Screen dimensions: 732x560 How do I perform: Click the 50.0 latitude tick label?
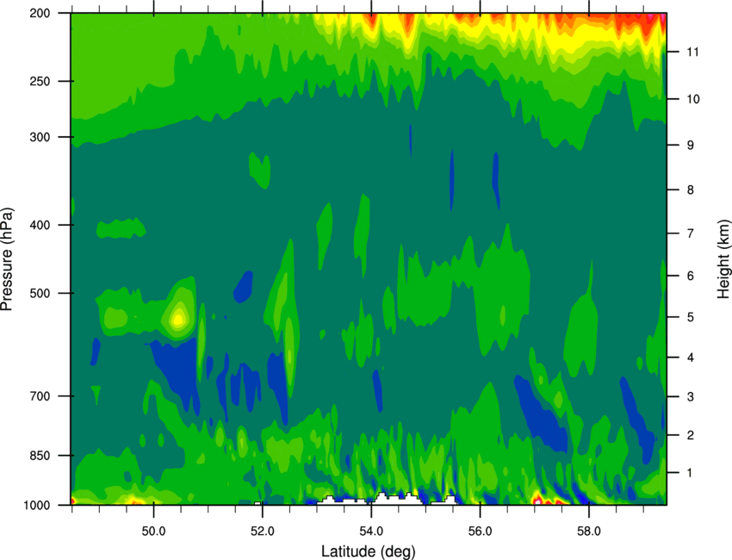(153, 532)
